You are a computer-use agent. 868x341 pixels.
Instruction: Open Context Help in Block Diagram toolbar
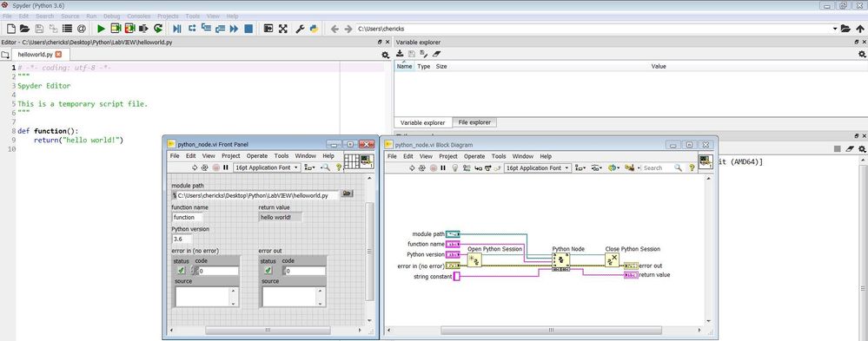[692, 167]
